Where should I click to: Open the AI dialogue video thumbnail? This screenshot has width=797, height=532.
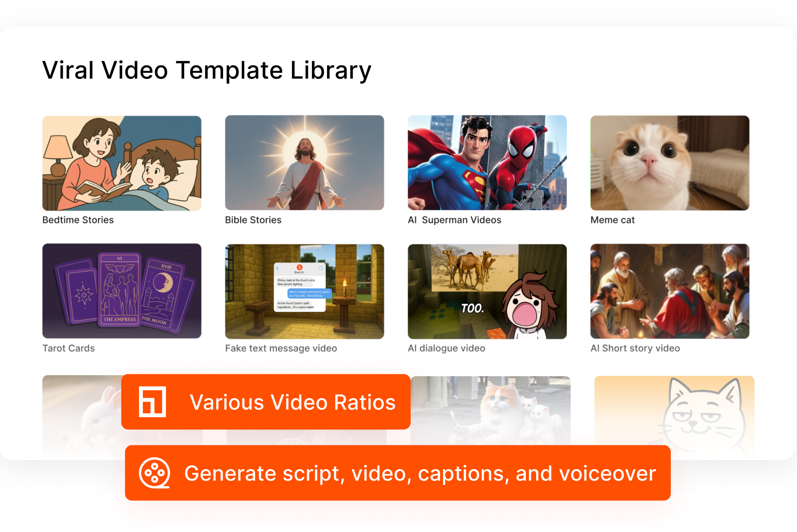coord(487,291)
